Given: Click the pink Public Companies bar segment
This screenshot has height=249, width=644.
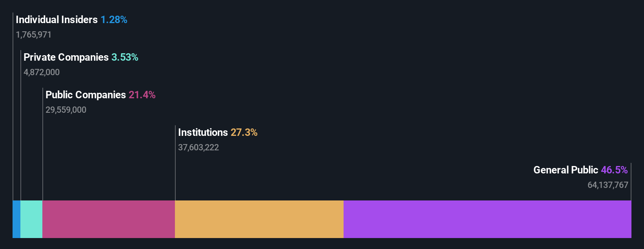Looking at the screenshot, I should coord(109,219).
